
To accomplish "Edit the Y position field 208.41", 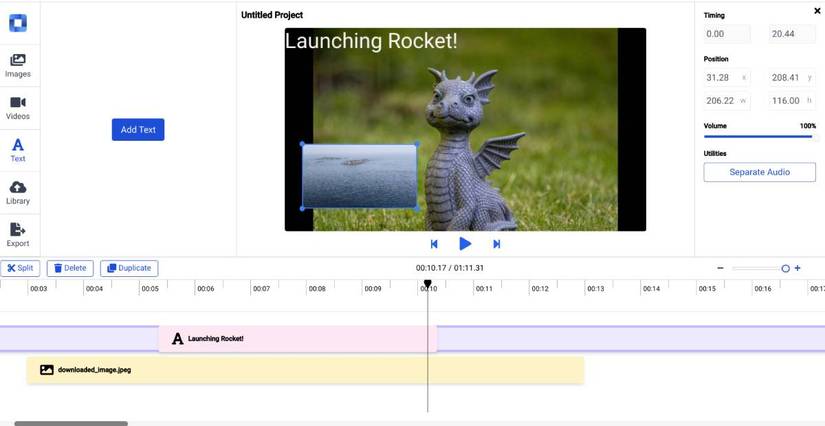I will coord(792,77).
